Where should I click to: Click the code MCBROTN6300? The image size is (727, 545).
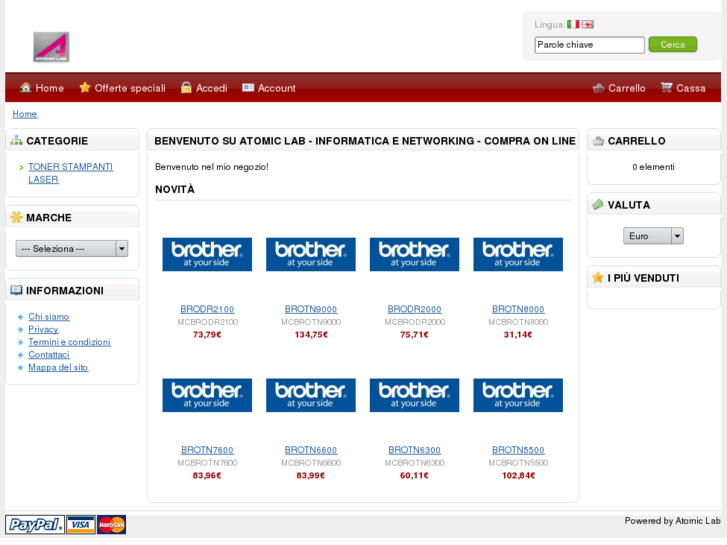(x=415, y=462)
